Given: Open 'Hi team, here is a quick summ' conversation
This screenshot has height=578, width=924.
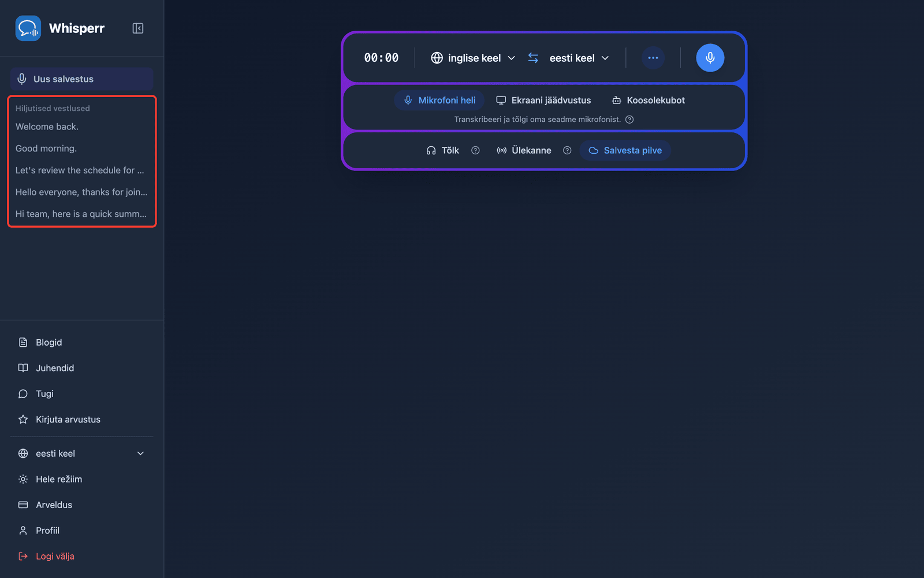Looking at the screenshot, I should tap(81, 214).
